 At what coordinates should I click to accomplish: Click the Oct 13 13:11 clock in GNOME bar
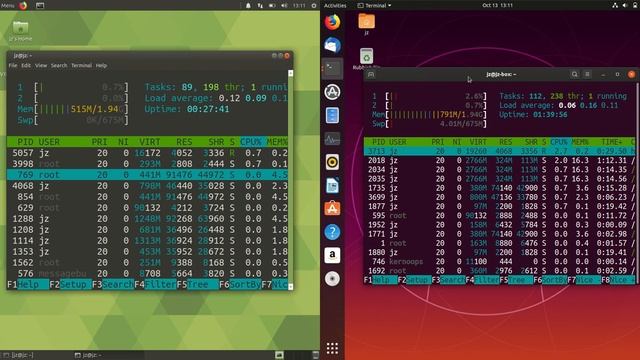(498, 5)
